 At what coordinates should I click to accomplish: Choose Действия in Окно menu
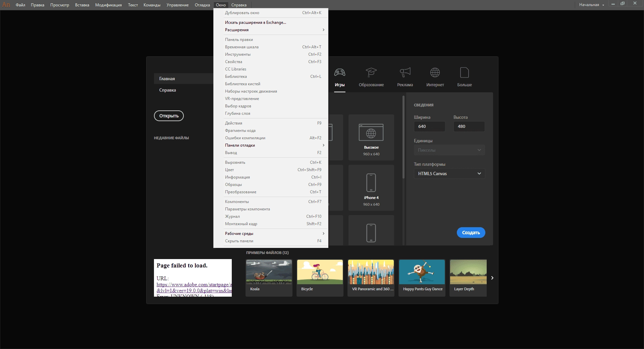271,123
